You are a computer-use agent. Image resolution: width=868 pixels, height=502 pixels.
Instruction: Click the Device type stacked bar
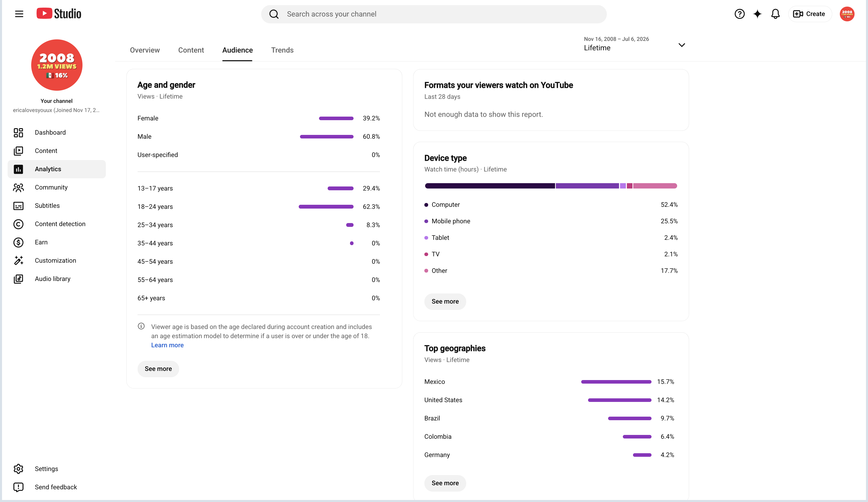[x=551, y=186]
